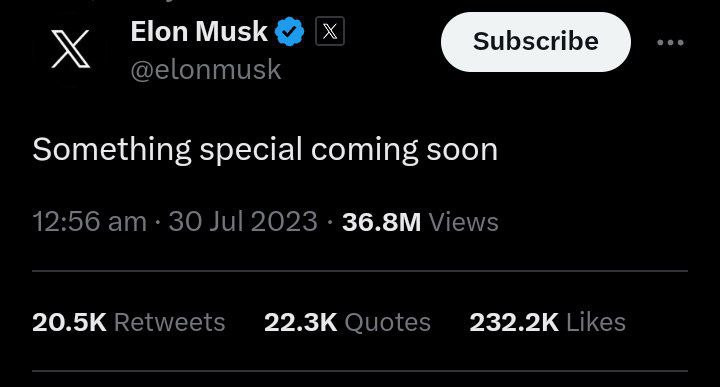
Task: Click the blue verified checkmark badge
Action: 289,32
